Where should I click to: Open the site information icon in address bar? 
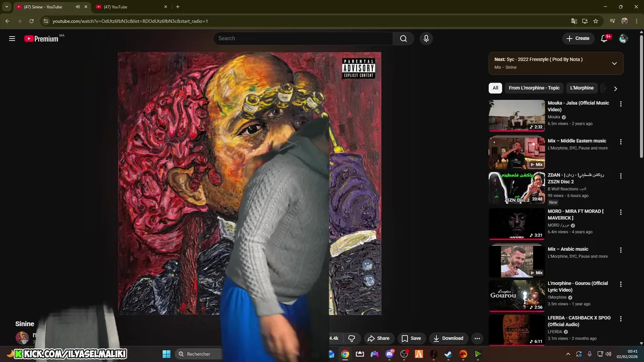coord(46,21)
